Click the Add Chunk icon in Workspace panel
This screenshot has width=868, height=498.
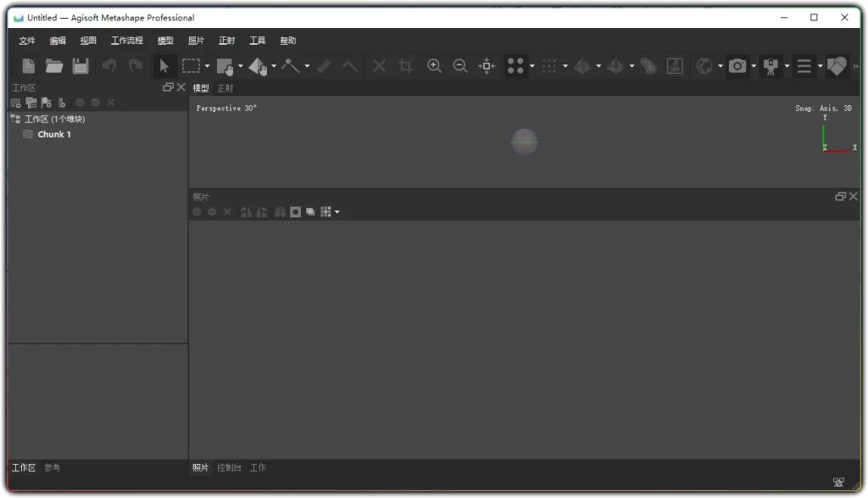[14, 102]
